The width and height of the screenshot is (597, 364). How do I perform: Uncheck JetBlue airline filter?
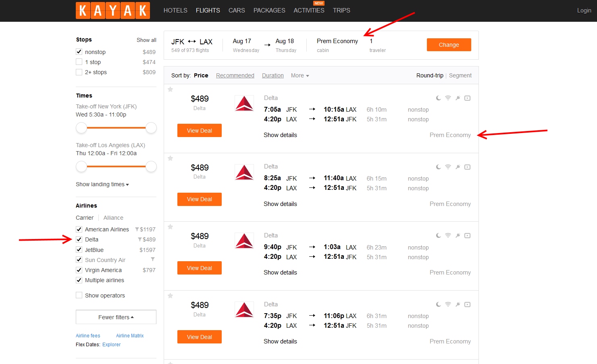79,250
